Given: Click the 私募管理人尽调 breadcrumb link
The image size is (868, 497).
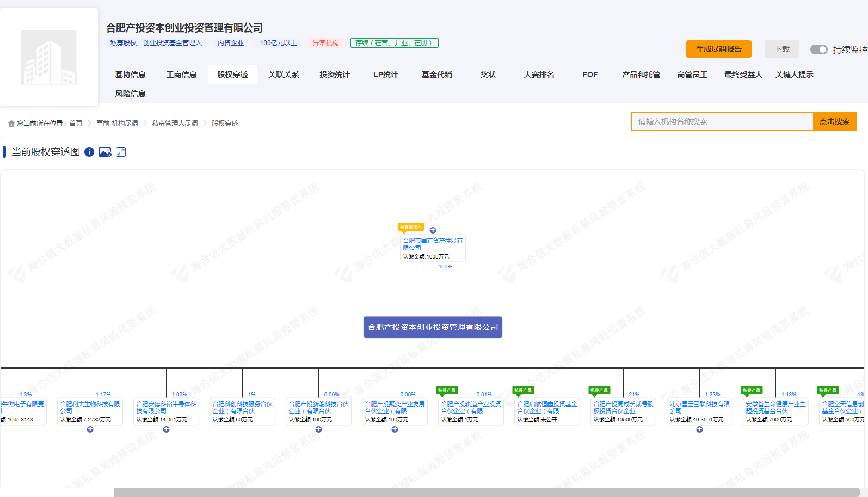Looking at the screenshot, I should 175,124.
